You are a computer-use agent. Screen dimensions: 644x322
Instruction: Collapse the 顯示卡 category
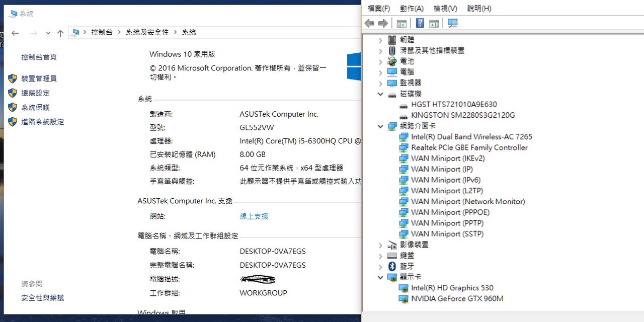380,277
